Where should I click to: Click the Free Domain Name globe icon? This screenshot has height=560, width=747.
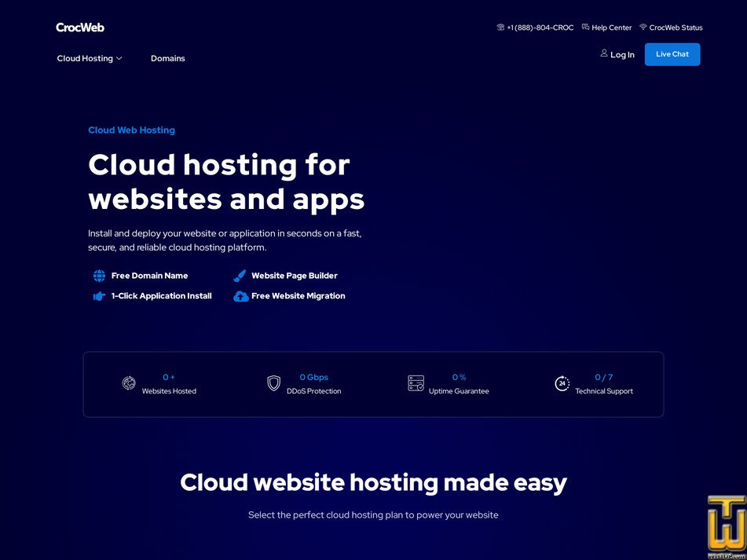(99, 276)
